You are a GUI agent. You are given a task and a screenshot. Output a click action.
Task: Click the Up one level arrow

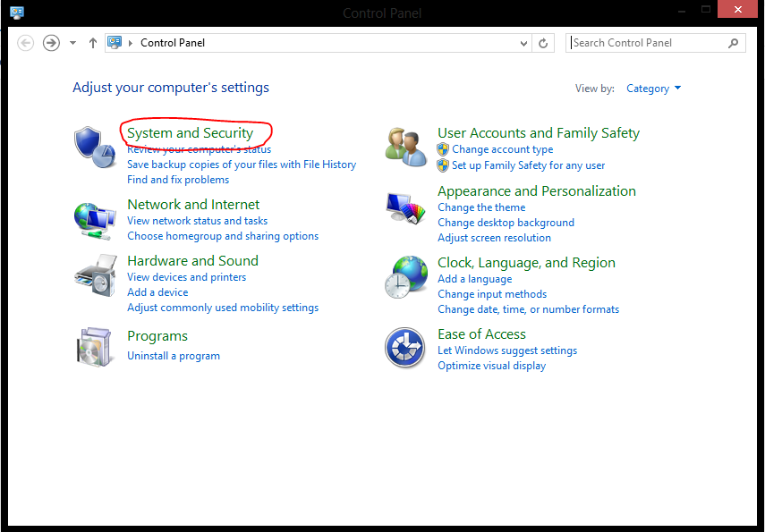point(93,43)
